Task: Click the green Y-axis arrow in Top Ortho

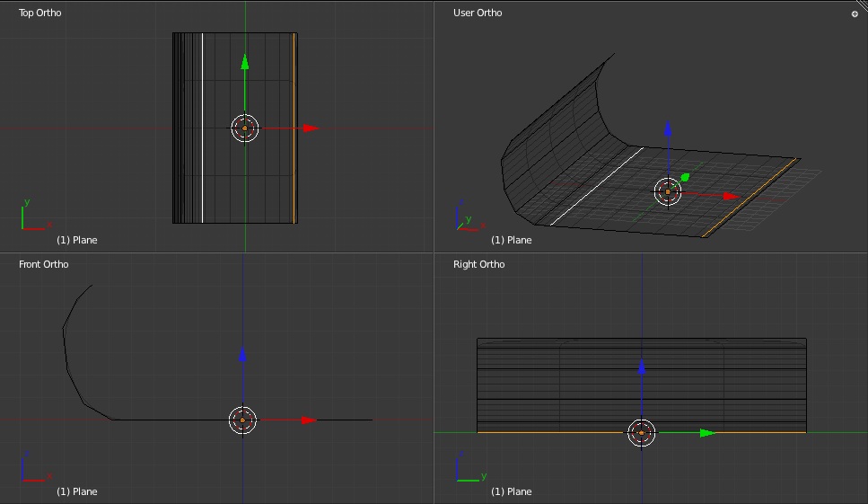Action: [x=245, y=62]
